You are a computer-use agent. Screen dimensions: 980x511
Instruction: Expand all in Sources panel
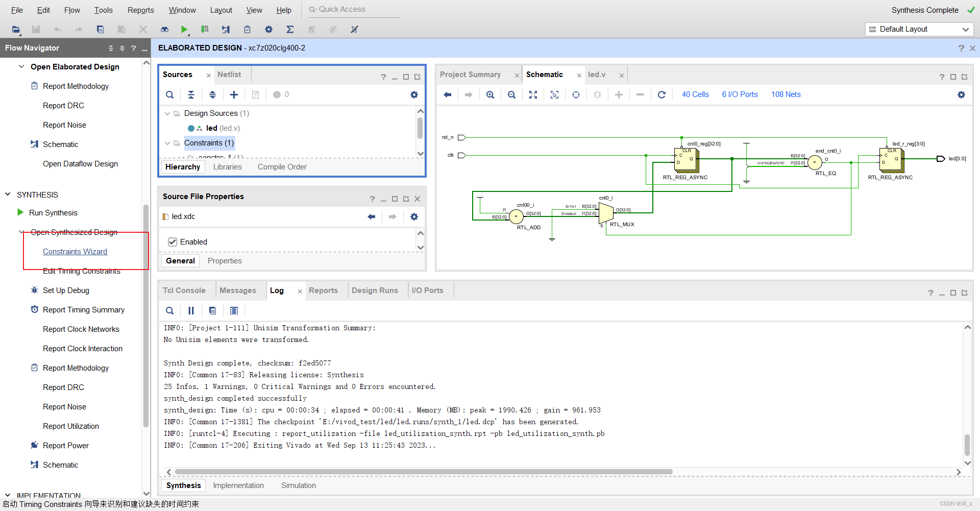point(212,94)
